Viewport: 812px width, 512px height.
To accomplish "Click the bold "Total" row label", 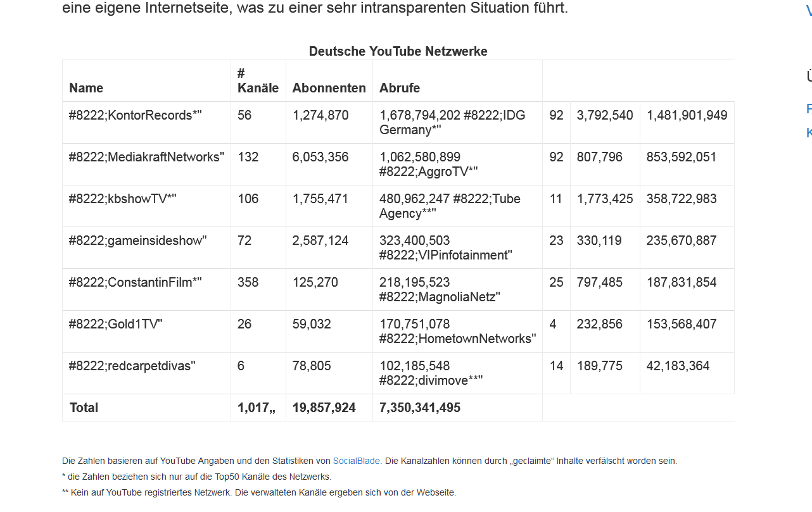I will 84,408.
